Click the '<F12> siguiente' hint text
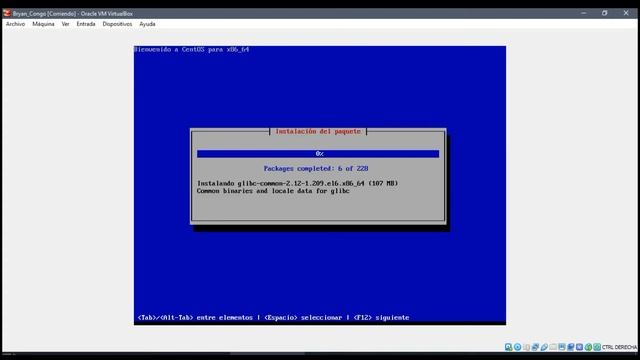Screen dimensions: 640x360 click(381, 318)
